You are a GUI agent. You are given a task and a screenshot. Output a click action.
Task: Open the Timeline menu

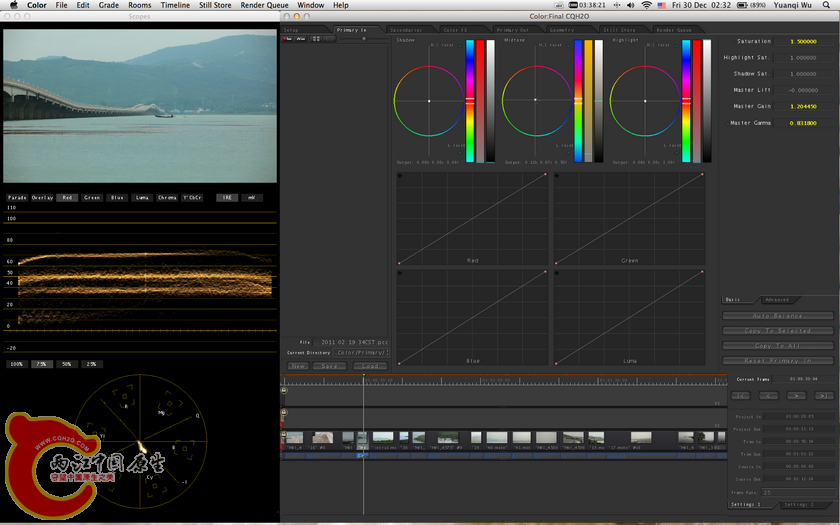coord(175,5)
